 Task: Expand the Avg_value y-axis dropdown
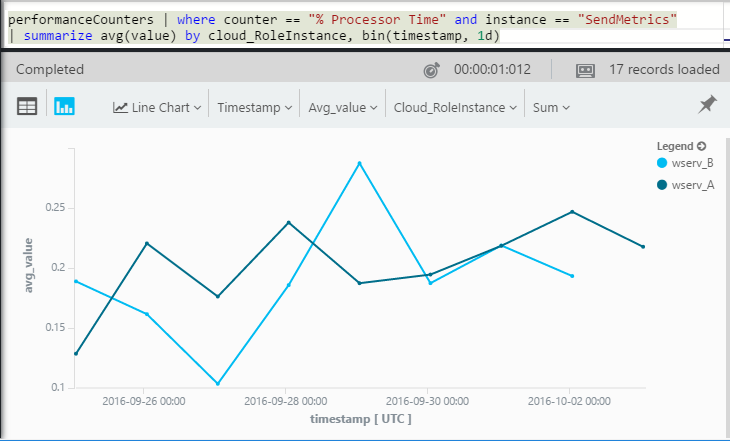coord(343,108)
